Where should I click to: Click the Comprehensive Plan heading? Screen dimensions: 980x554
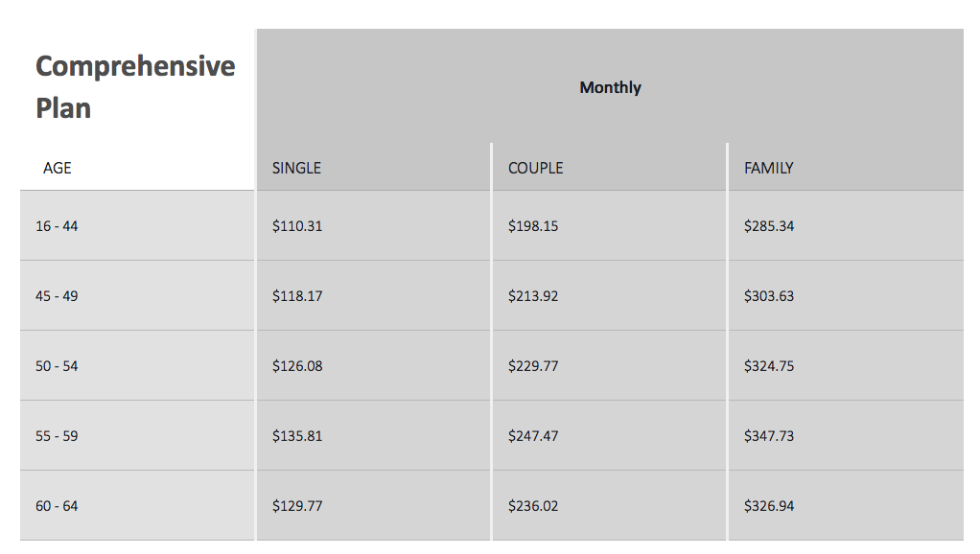135,87
